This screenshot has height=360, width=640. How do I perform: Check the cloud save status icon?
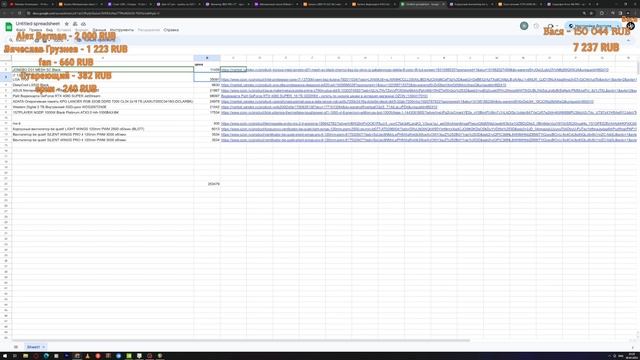click(83, 24)
